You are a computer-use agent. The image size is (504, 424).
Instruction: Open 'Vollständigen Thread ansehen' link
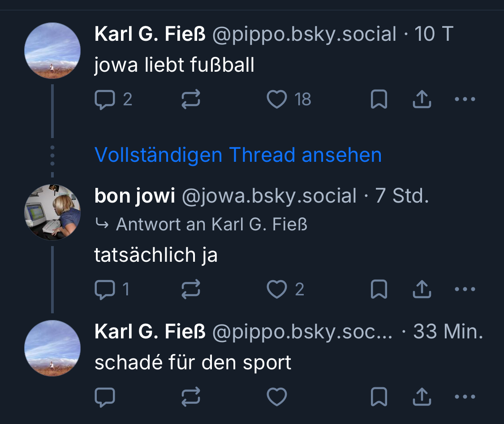[x=238, y=155]
